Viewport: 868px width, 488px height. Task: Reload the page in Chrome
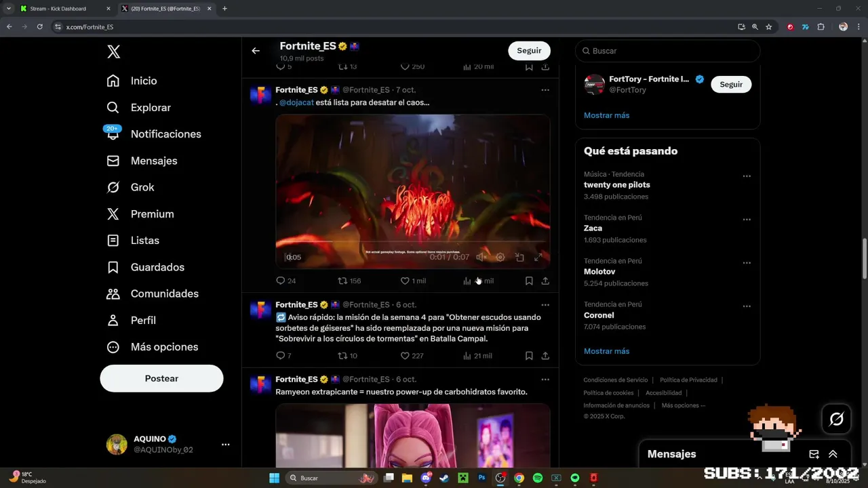click(40, 27)
